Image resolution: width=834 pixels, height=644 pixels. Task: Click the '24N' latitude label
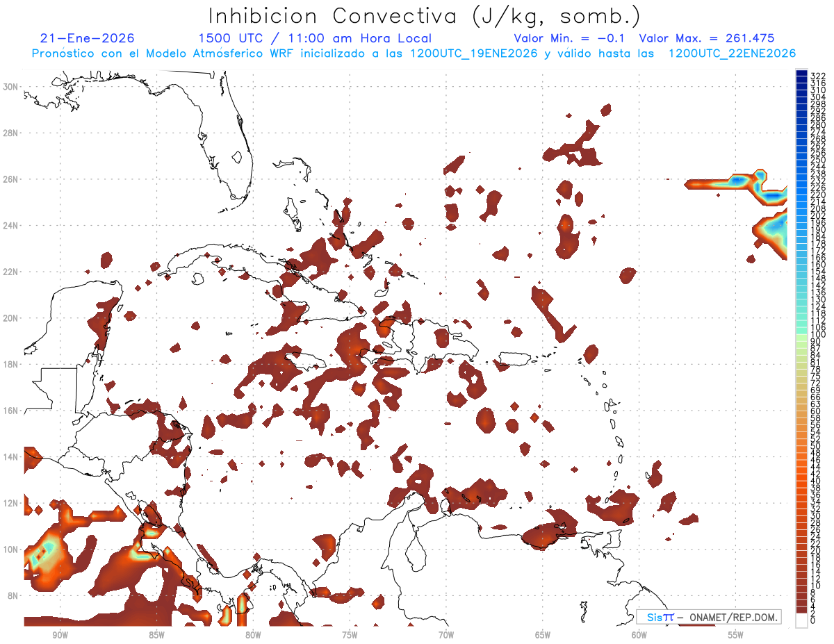(x=10, y=225)
